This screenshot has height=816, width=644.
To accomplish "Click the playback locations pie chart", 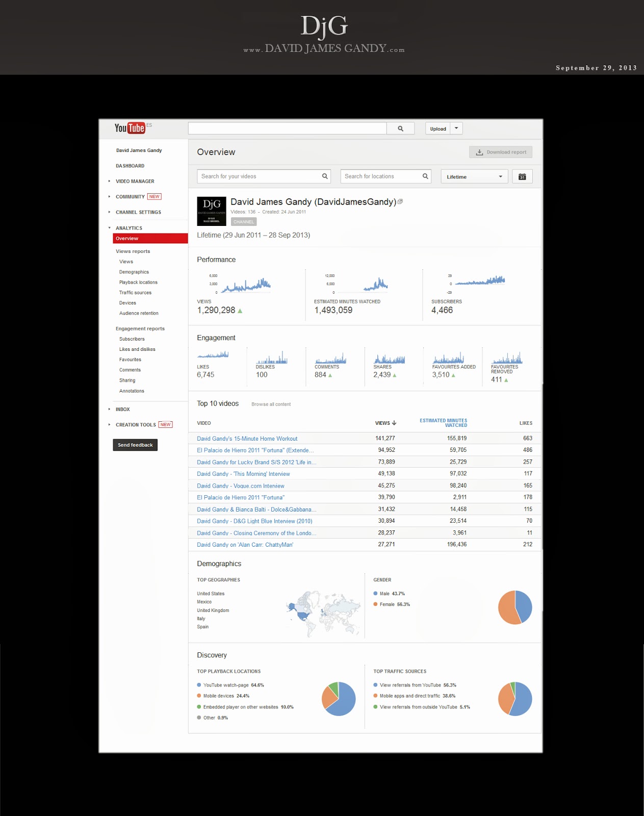I will tap(339, 699).
